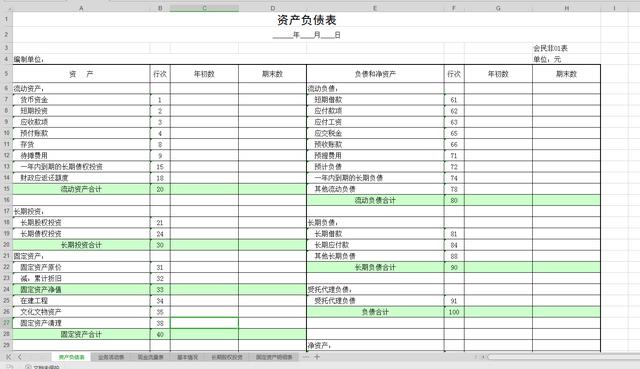Viewport: 640px width, 369px height.
Task: Select column C header
Action: click(204, 8)
